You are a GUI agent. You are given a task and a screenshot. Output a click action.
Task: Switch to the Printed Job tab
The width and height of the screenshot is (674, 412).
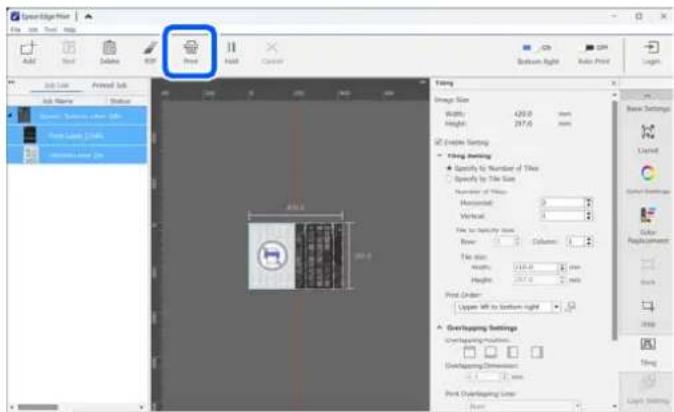pos(109,85)
